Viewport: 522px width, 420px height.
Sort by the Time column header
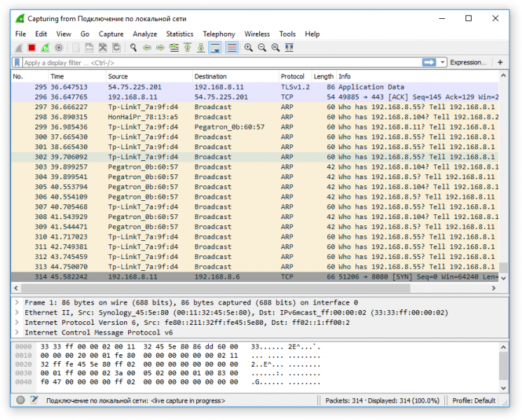(77, 76)
